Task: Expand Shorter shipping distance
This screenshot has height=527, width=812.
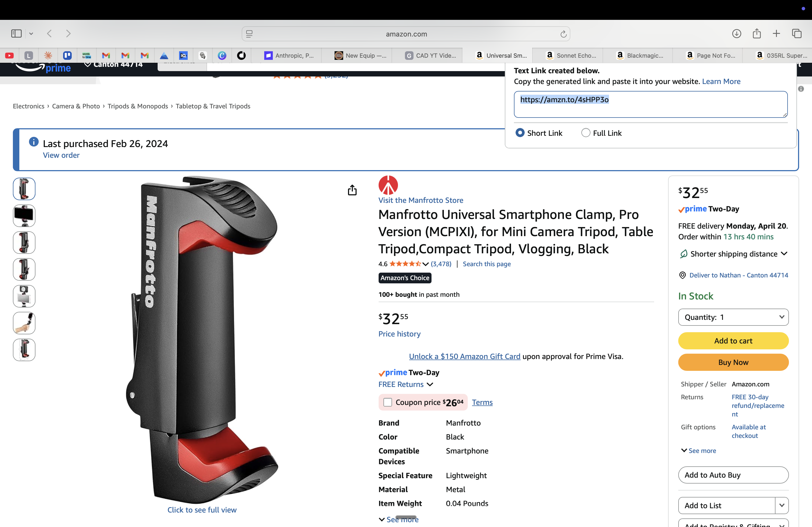Action: pos(733,254)
